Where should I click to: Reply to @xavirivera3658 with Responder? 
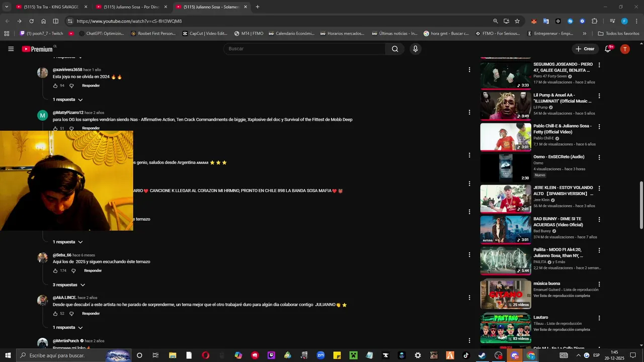[91, 85]
